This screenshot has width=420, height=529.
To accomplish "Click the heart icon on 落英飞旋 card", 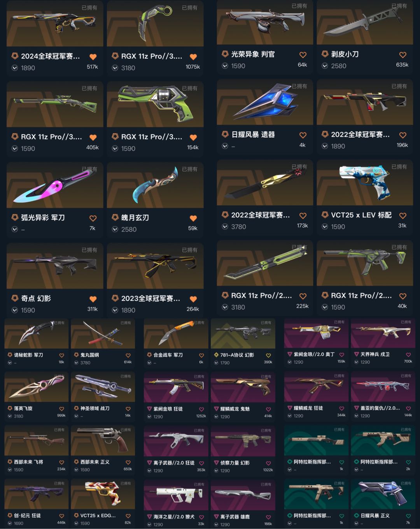I will click(62, 409).
